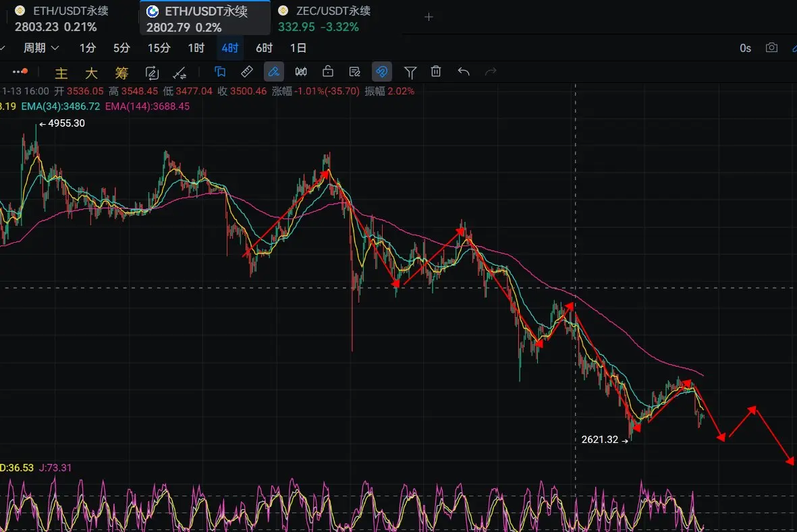Select the 1日 timeframe
This screenshot has width=797, height=532.
click(x=298, y=48)
